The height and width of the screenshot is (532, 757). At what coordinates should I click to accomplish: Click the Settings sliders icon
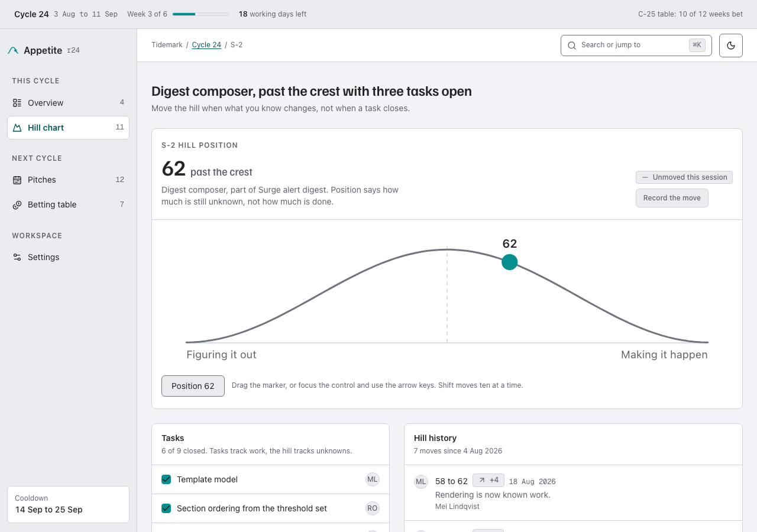[x=17, y=257]
